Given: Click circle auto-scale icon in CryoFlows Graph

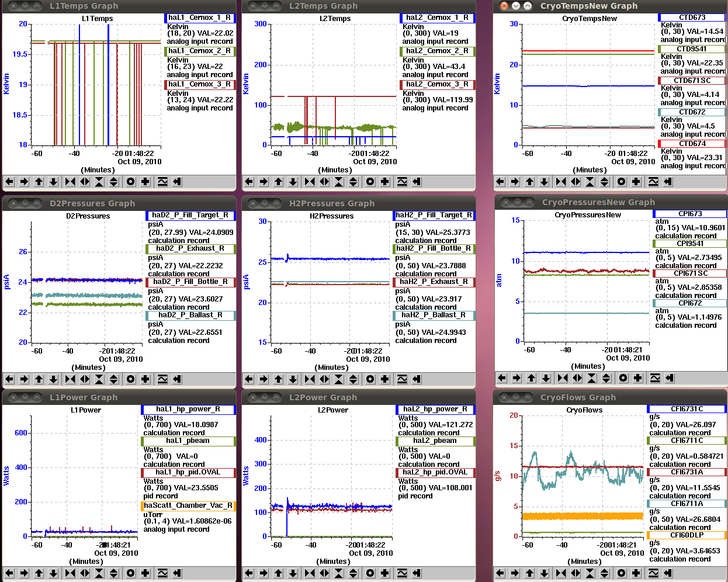Looking at the screenshot, I should click(622, 573).
